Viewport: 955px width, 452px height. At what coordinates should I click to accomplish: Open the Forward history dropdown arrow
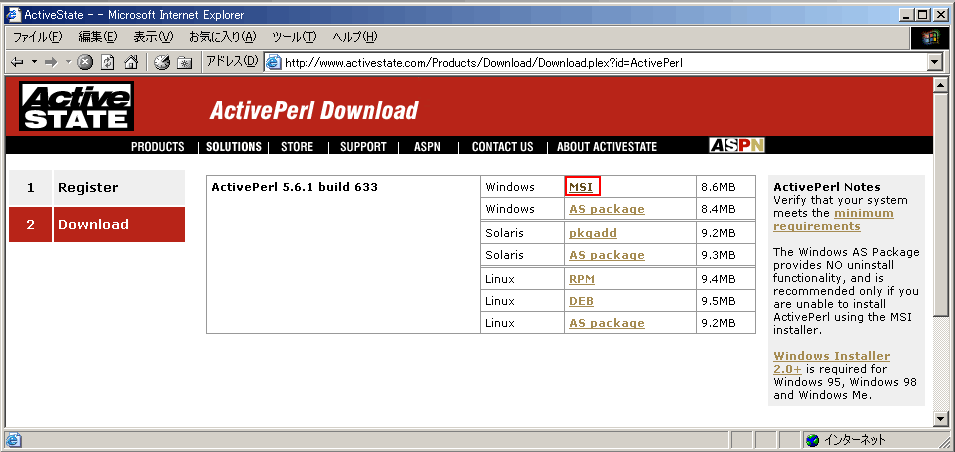pos(68,62)
